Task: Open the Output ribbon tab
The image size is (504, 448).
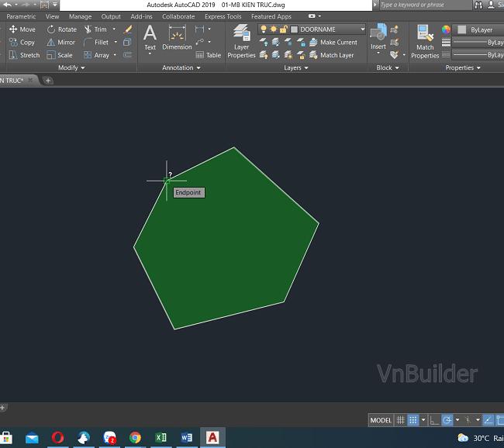Action: click(x=111, y=16)
